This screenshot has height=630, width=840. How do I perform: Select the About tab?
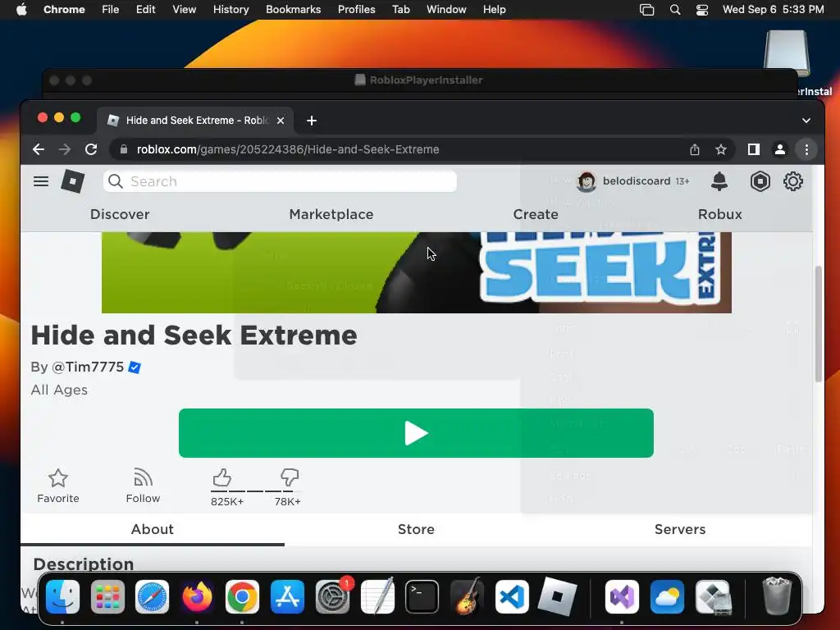click(152, 529)
